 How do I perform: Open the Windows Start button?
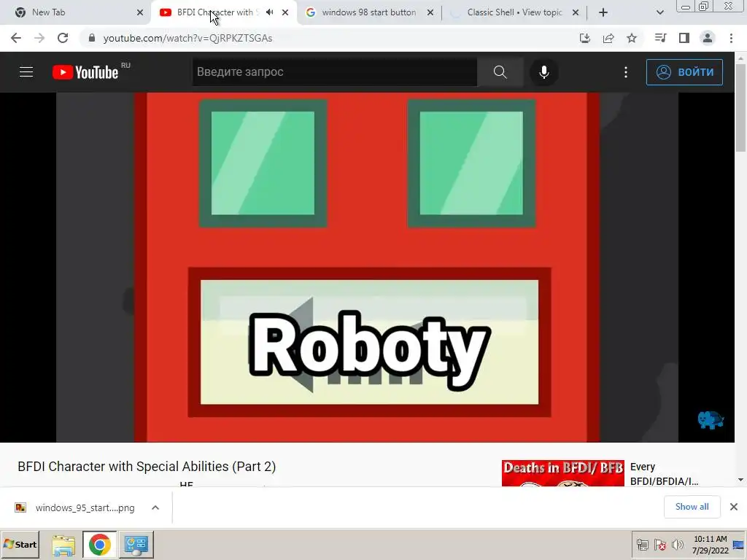click(x=20, y=544)
